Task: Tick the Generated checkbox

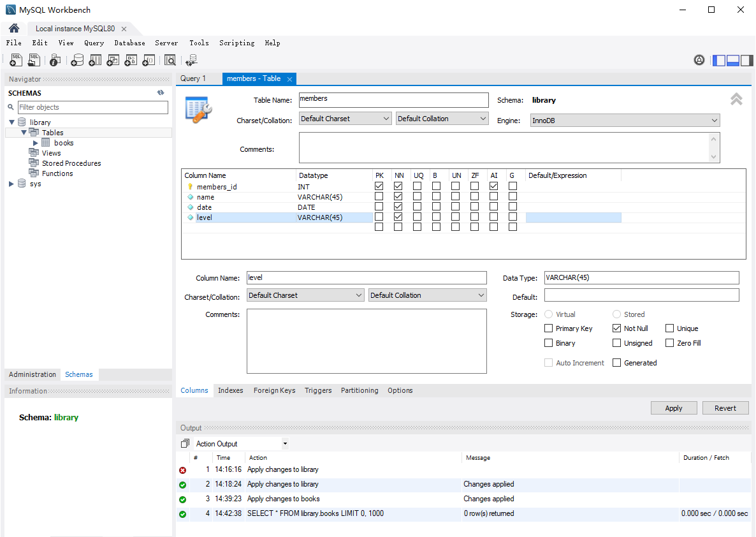Action: tap(616, 363)
